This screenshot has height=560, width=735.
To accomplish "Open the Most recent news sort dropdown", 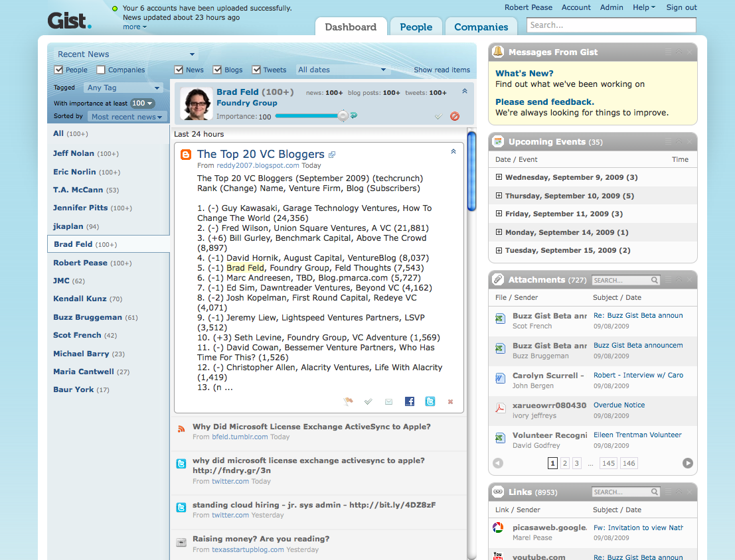I will coord(127,117).
